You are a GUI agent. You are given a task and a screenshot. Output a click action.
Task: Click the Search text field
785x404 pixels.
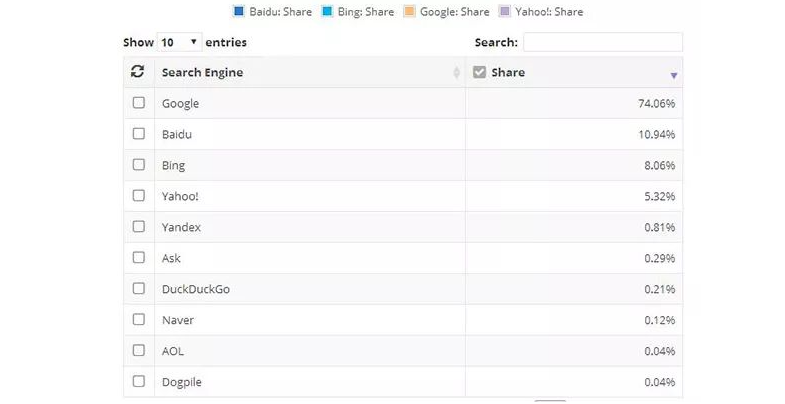pos(602,42)
